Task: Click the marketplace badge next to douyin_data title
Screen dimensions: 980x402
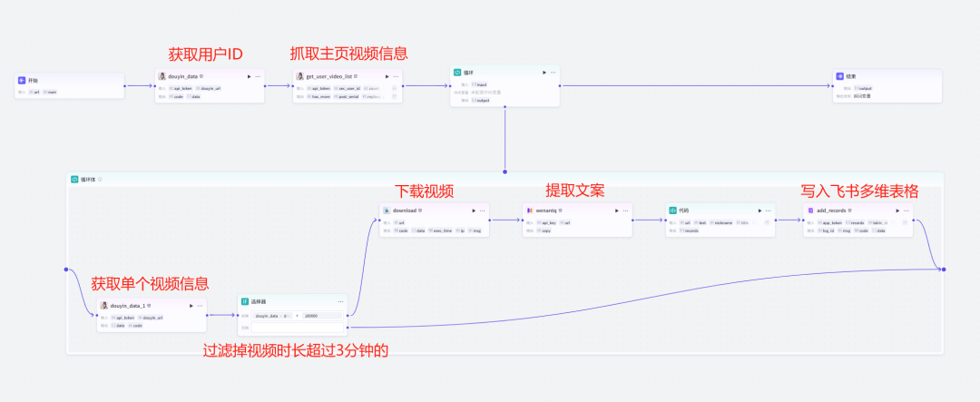Action: [201, 76]
